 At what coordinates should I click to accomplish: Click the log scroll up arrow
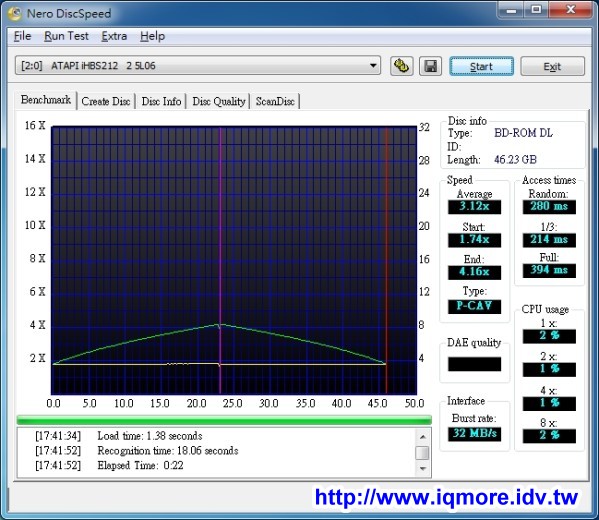point(423,437)
